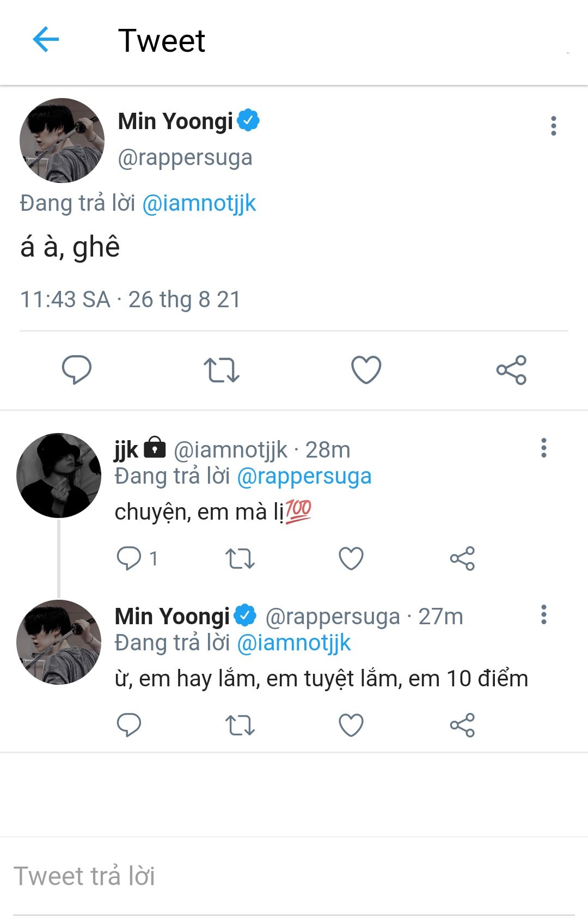Like jjk's reply tweet

coord(351,559)
